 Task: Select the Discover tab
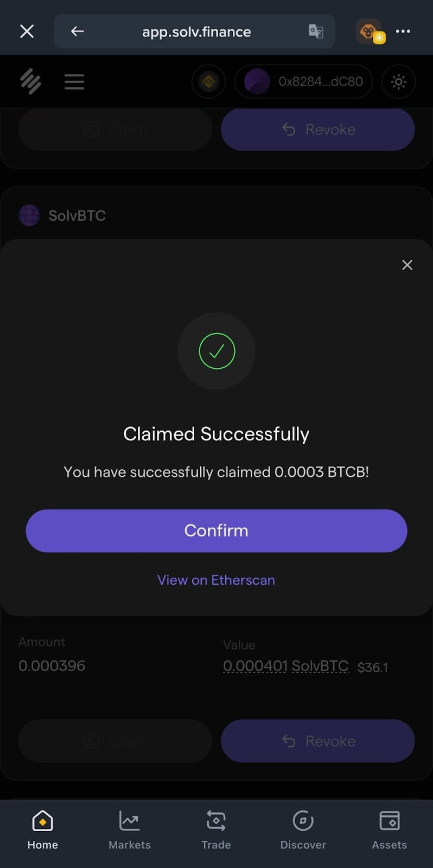pyautogui.click(x=303, y=829)
